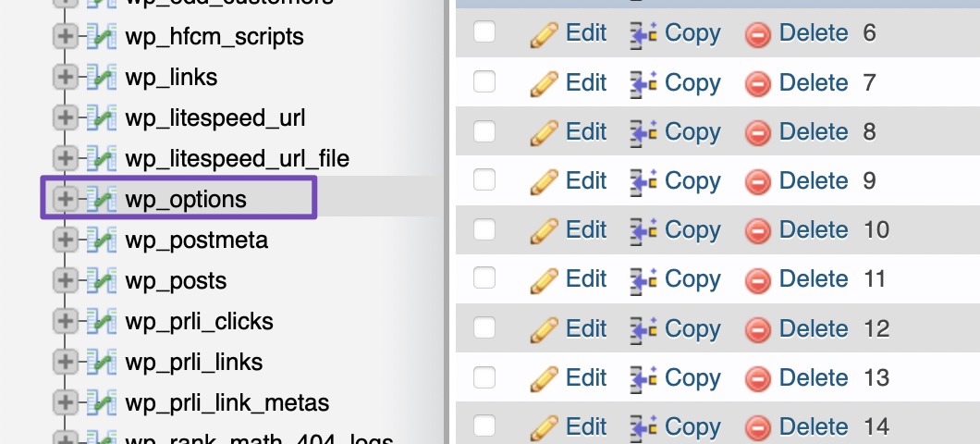Expand the wp_hfcm_scripts plus toggle
This screenshot has width=980, height=444.
(65, 37)
